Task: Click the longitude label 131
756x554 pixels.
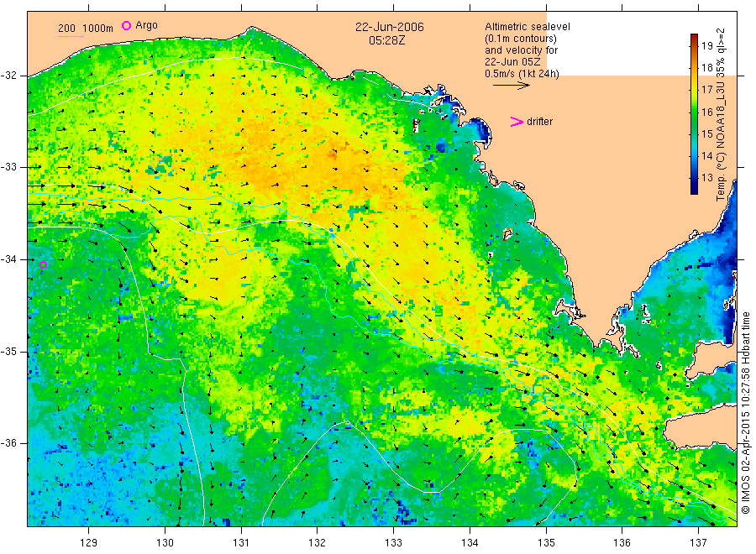Action: pos(241,543)
